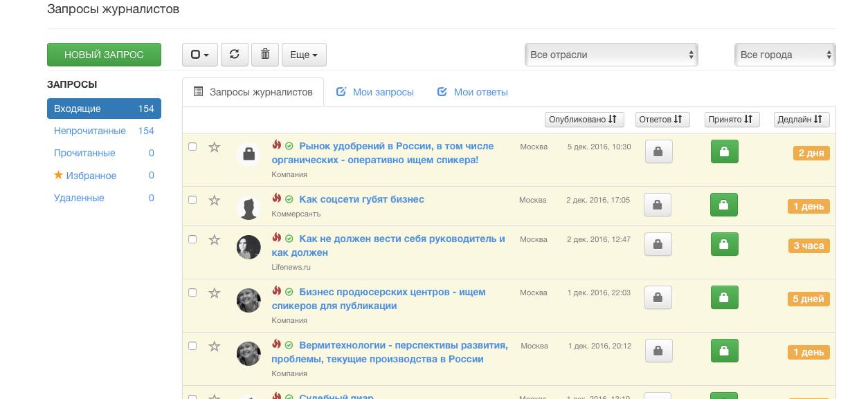Sort requests by Дедлайн

(x=801, y=119)
